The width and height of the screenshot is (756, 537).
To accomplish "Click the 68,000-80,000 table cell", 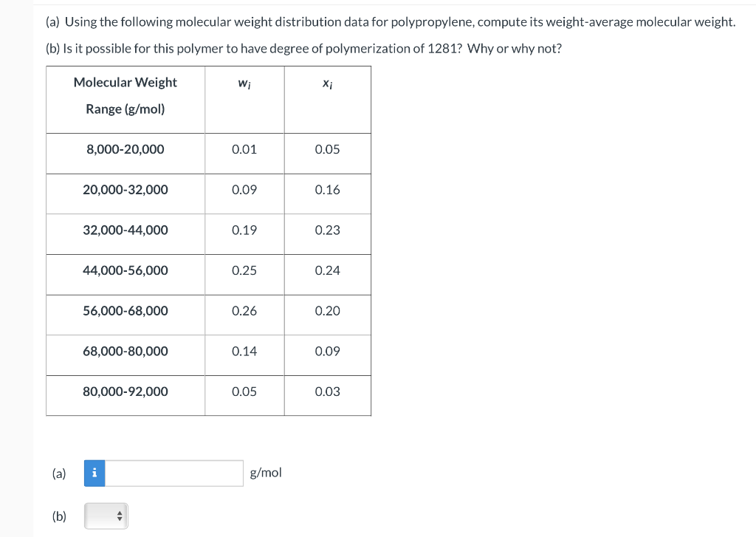I will (125, 352).
